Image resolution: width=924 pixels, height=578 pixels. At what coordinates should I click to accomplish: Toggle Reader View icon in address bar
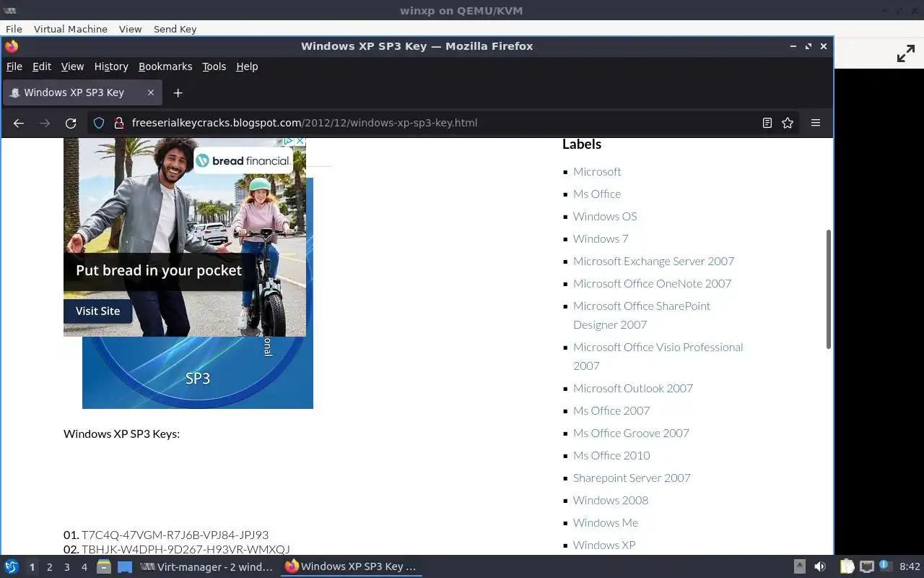[767, 123]
